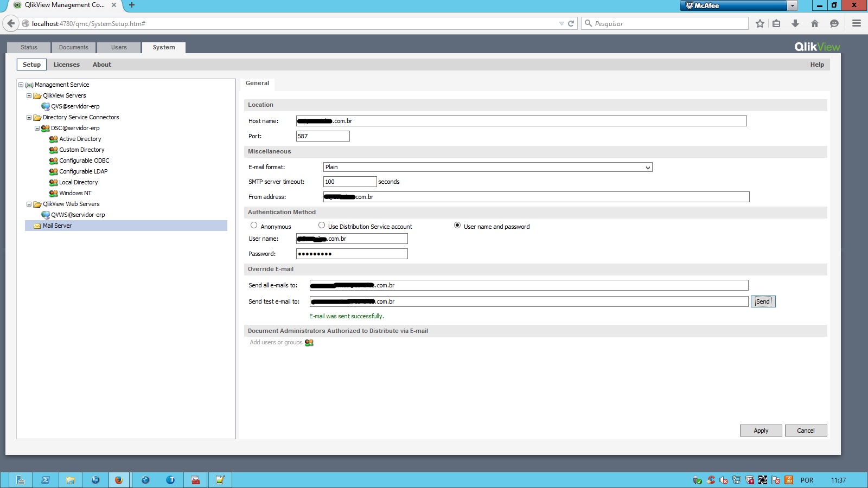This screenshot has height=488, width=868.
Task: Switch to the Users tab
Action: coord(119,47)
